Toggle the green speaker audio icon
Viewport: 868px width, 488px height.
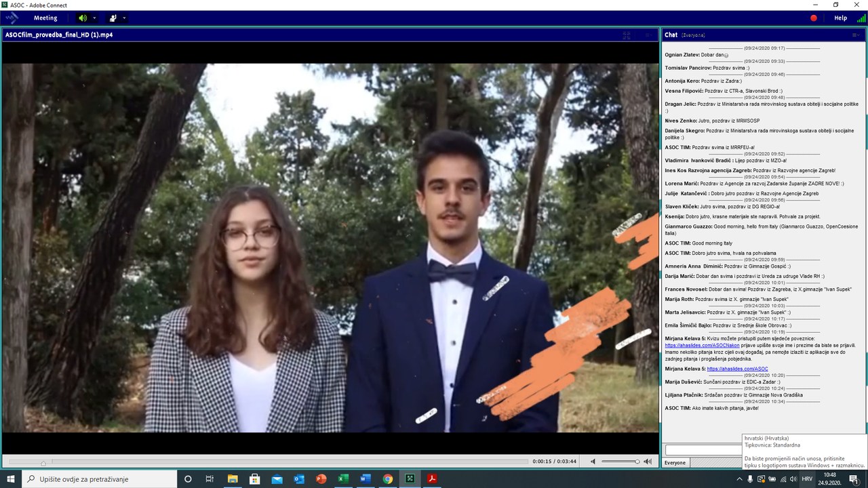tap(83, 18)
